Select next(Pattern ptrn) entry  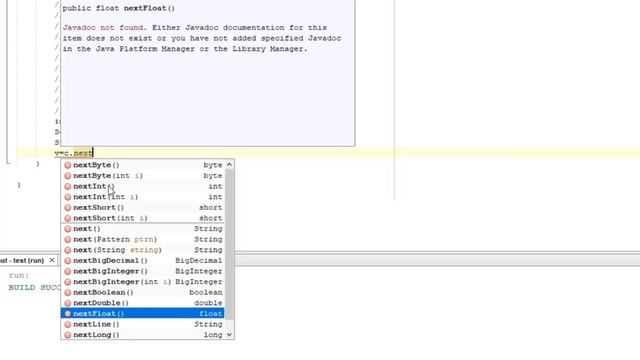(142, 239)
